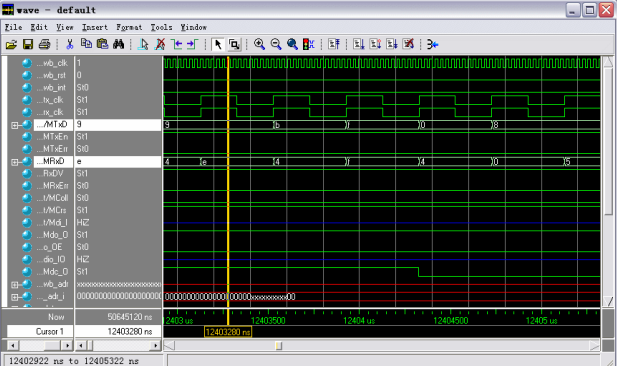Click the horizontal waveform scrollbar thumb

point(279,346)
